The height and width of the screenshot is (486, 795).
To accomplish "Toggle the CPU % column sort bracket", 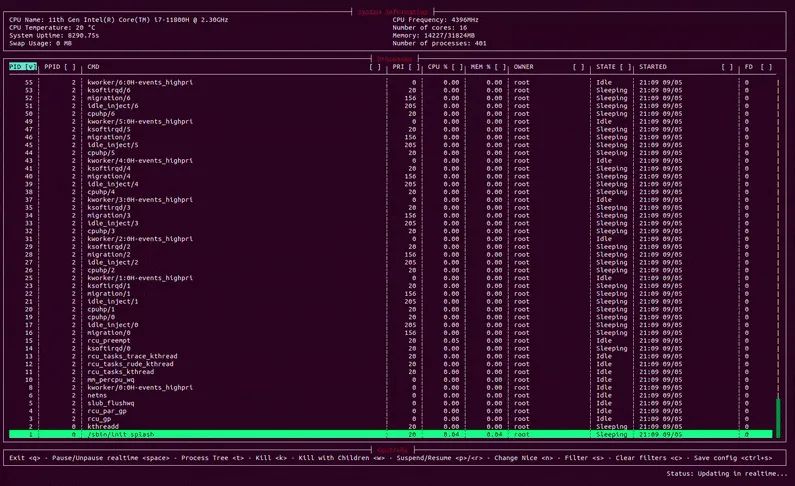I will coord(457,67).
